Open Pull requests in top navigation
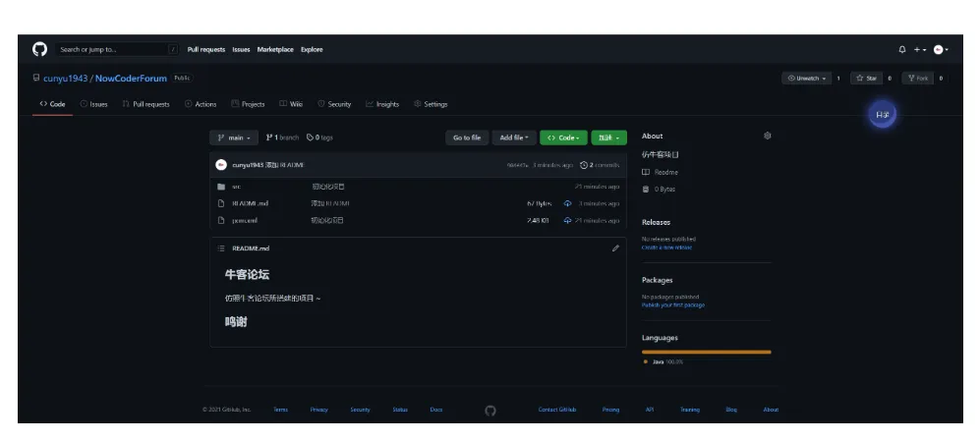980x441 pixels. [x=206, y=49]
